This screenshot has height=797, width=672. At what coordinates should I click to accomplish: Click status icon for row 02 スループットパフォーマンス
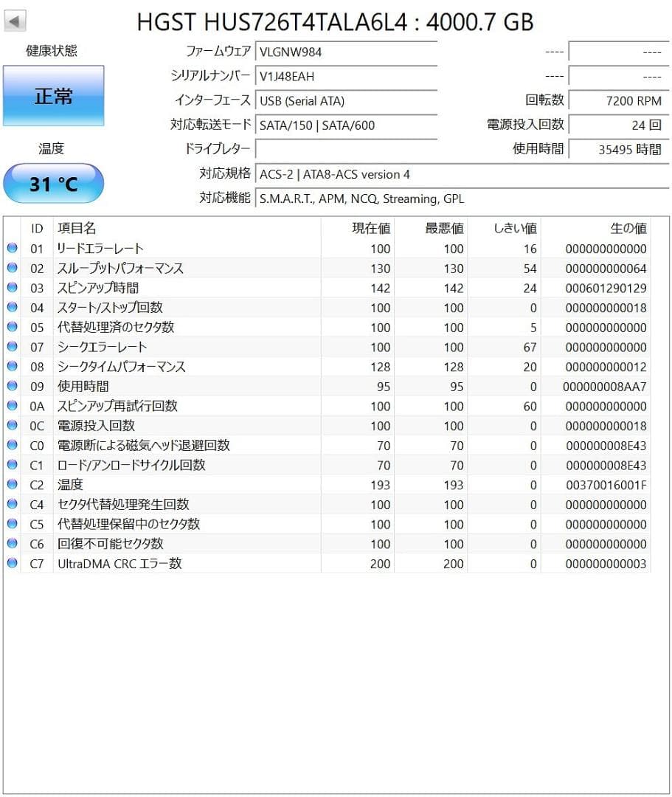pos(13,268)
